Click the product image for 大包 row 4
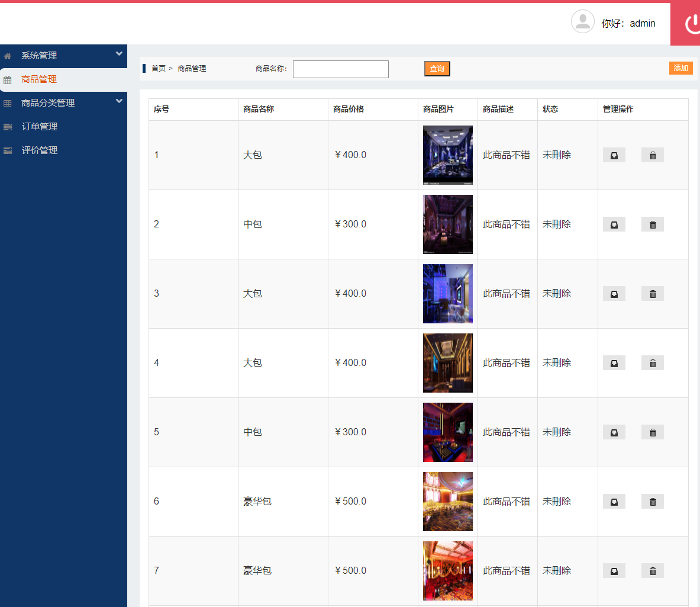The width and height of the screenshot is (700, 607). [x=447, y=362]
